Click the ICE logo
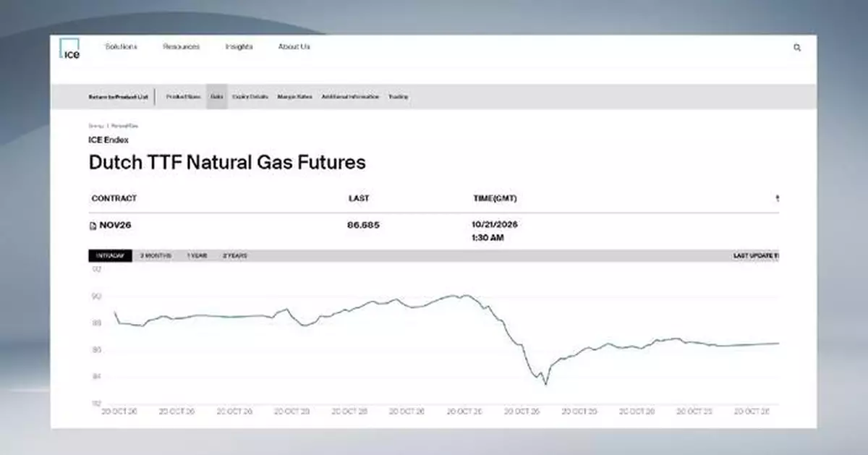 point(70,48)
